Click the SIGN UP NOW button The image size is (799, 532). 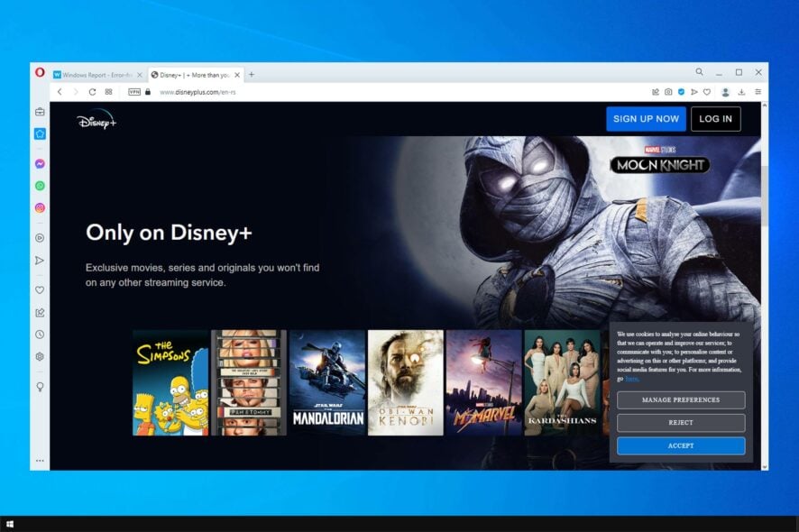pyautogui.click(x=646, y=119)
